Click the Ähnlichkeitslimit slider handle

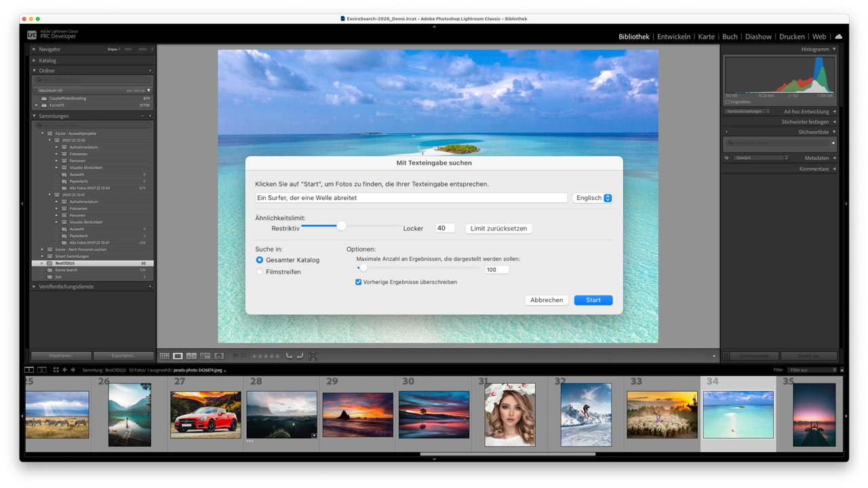pos(342,226)
